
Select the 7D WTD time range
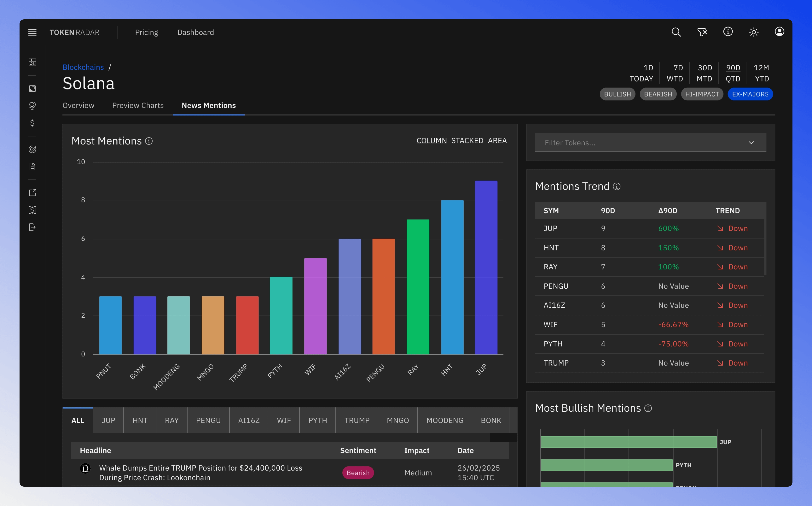675,73
